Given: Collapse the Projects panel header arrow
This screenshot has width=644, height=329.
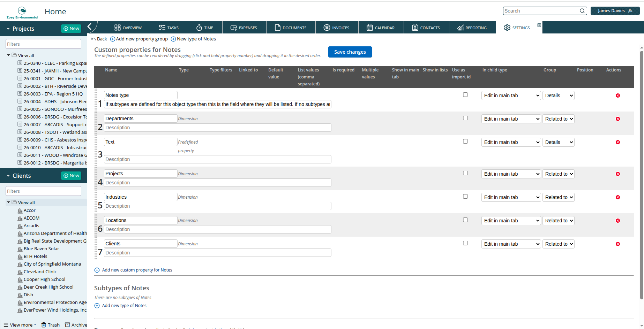Looking at the screenshot, I should click(8, 29).
